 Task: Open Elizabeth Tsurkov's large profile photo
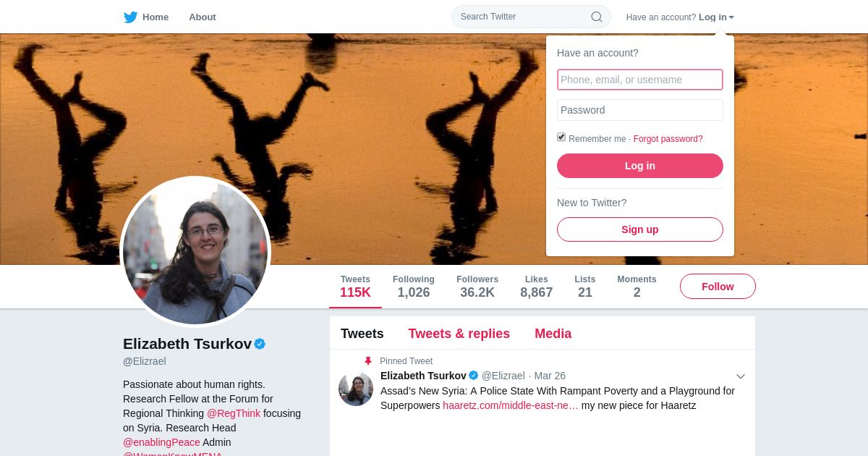(195, 252)
